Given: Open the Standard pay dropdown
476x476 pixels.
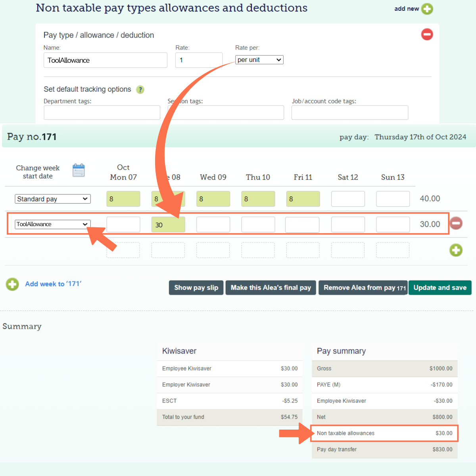Looking at the screenshot, I should [52, 199].
